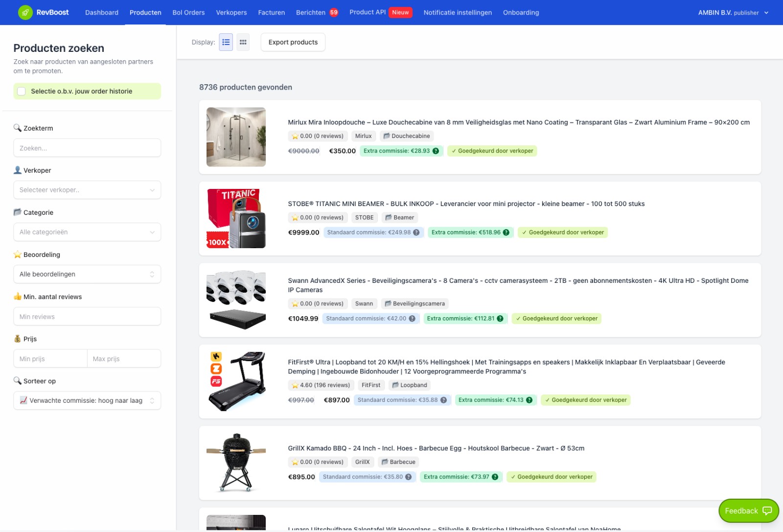Open the 'Selecteer verkoper' dropdown

(x=87, y=190)
